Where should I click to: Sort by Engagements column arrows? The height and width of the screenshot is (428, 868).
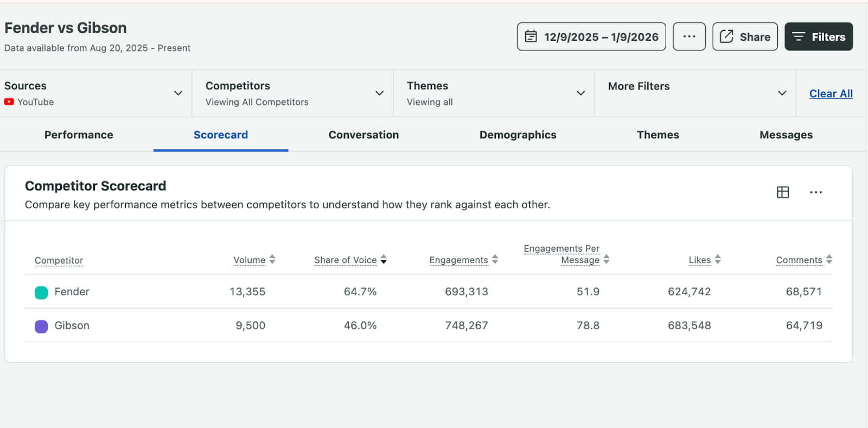[495, 259]
